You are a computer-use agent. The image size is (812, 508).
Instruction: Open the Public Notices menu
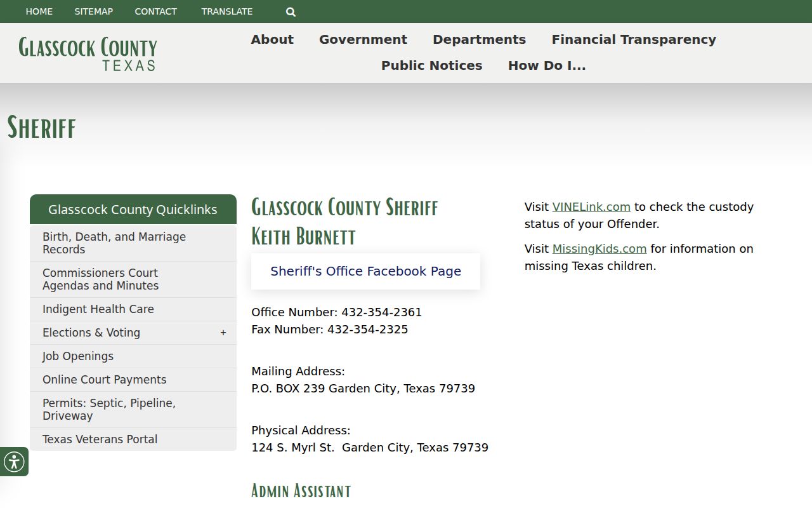(431, 65)
